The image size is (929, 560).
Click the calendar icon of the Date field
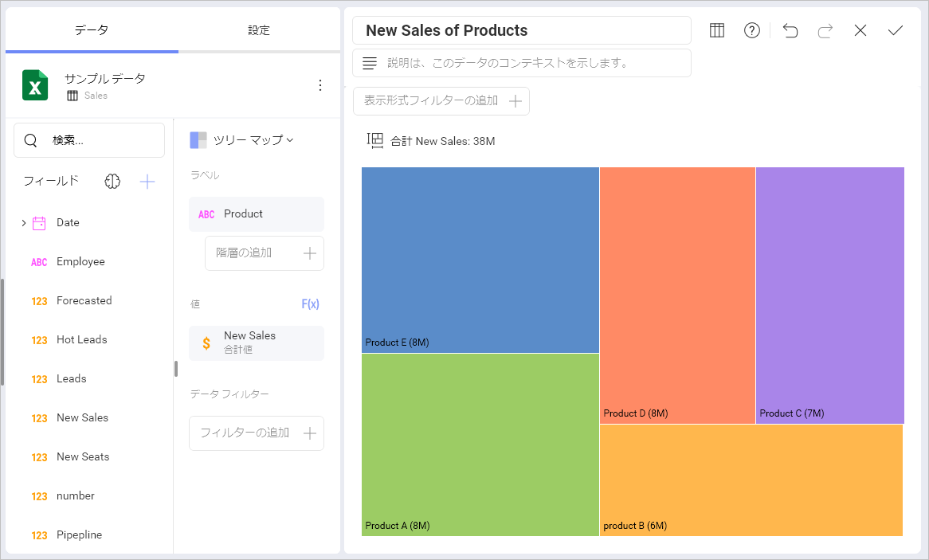[x=39, y=223]
